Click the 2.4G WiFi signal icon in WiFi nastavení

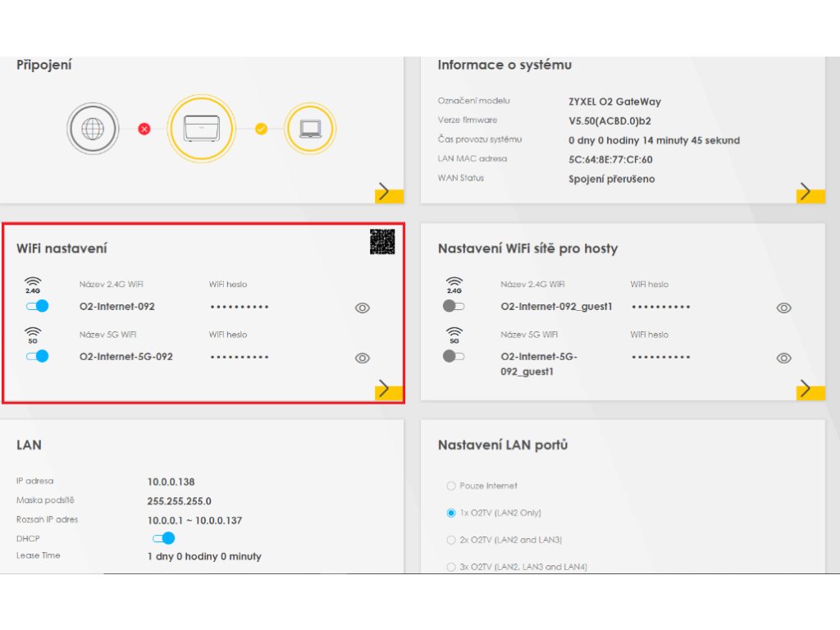click(x=33, y=285)
